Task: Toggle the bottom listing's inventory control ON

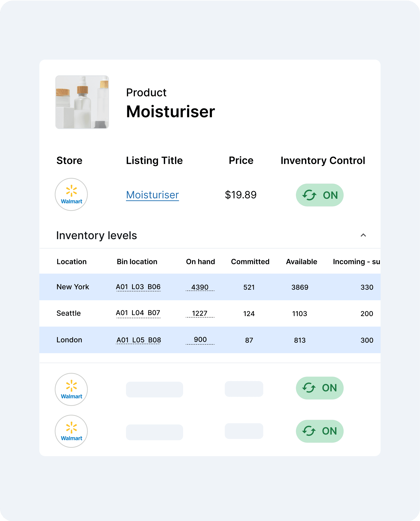Action: pyautogui.click(x=319, y=431)
